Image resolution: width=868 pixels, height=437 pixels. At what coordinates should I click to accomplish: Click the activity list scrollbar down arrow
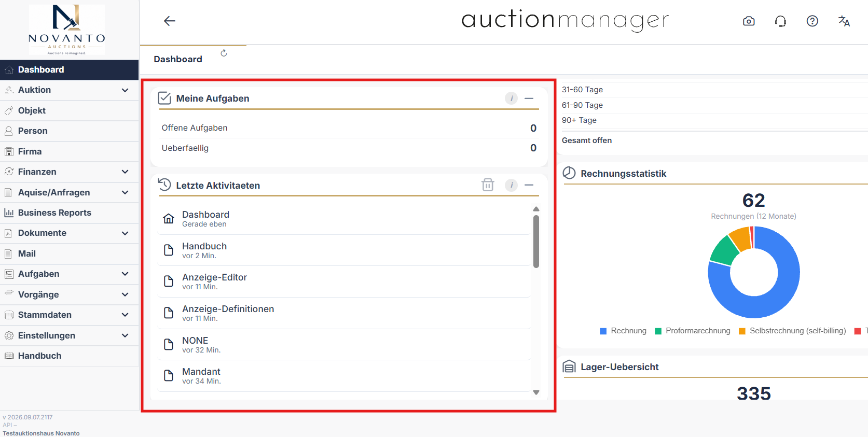coord(536,392)
